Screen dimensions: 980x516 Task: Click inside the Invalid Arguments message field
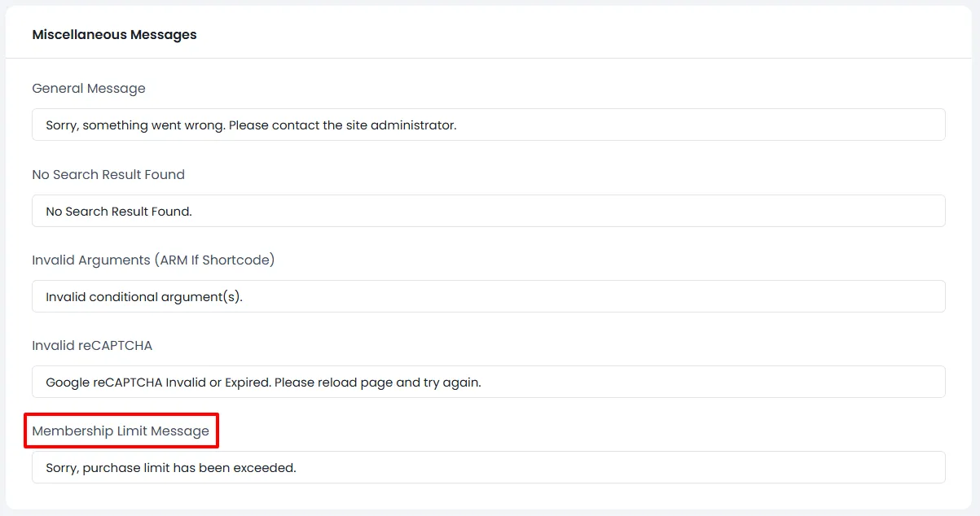pyautogui.click(x=487, y=296)
